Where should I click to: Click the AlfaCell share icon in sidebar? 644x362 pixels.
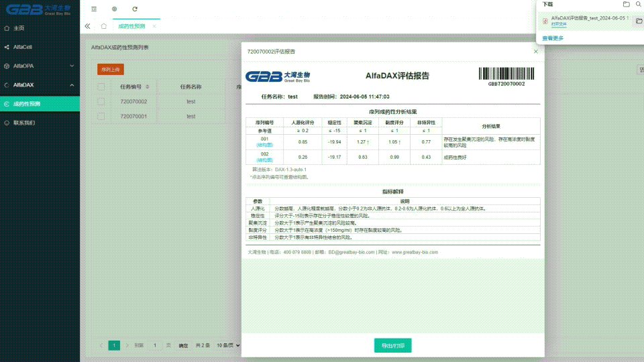click(7, 47)
